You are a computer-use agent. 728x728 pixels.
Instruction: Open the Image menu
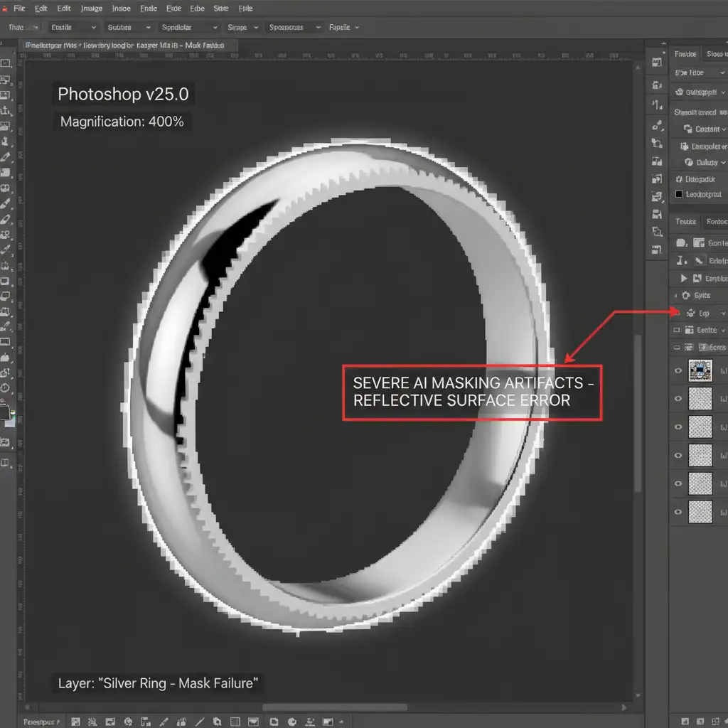pyautogui.click(x=91, y=9)
